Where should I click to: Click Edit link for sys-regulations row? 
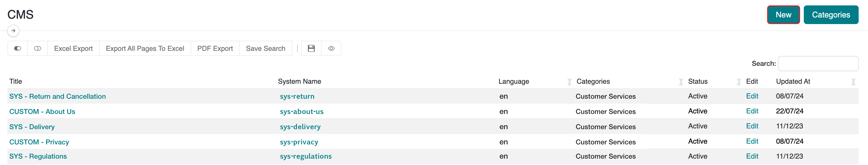[x=752, y=156]
